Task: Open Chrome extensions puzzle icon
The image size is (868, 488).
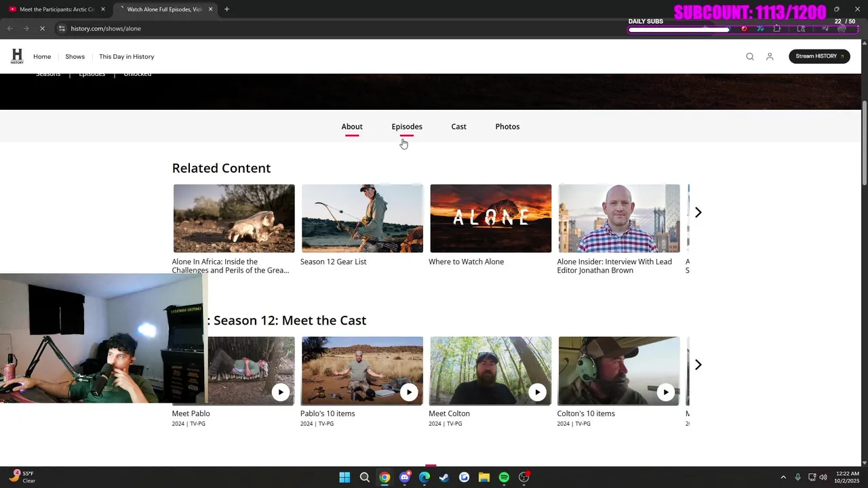Action: coord(777,28)
